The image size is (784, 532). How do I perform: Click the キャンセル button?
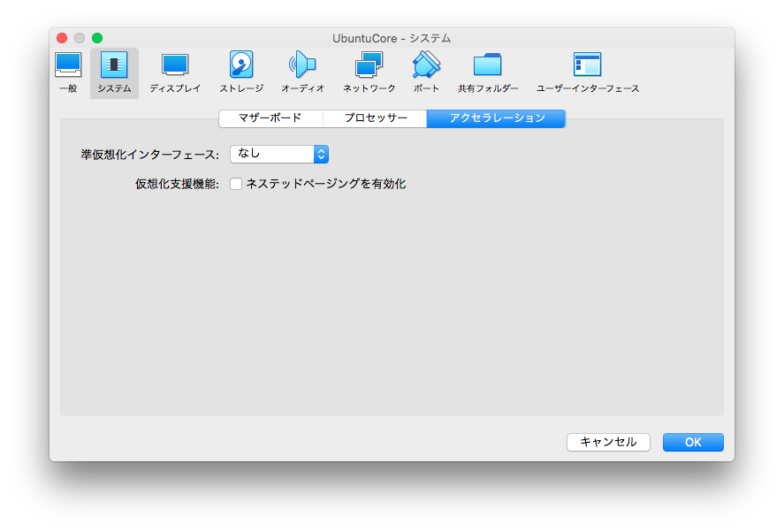point(608,442)
